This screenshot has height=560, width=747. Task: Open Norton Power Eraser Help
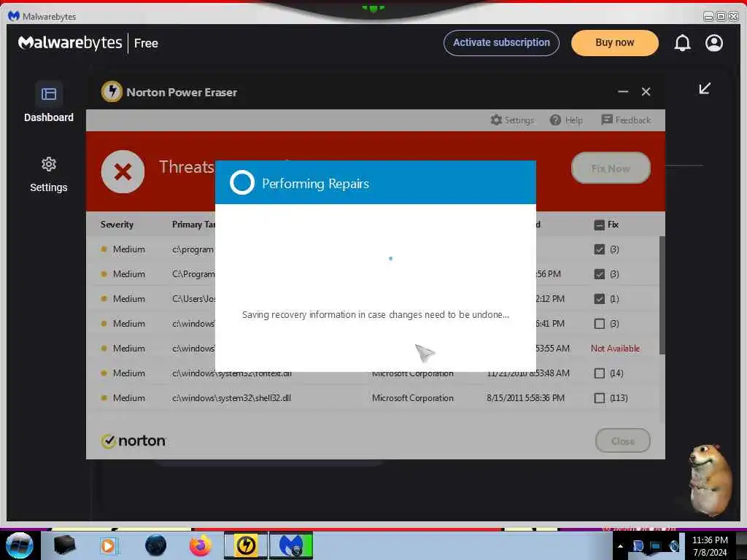566,120
